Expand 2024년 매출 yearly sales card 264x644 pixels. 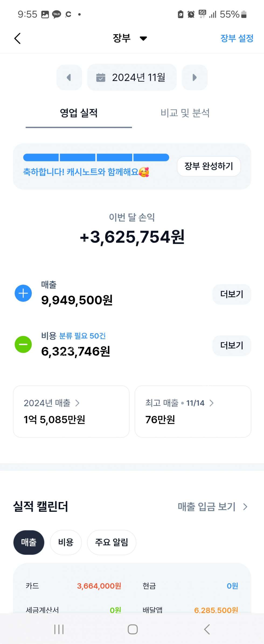pos(71,411)
